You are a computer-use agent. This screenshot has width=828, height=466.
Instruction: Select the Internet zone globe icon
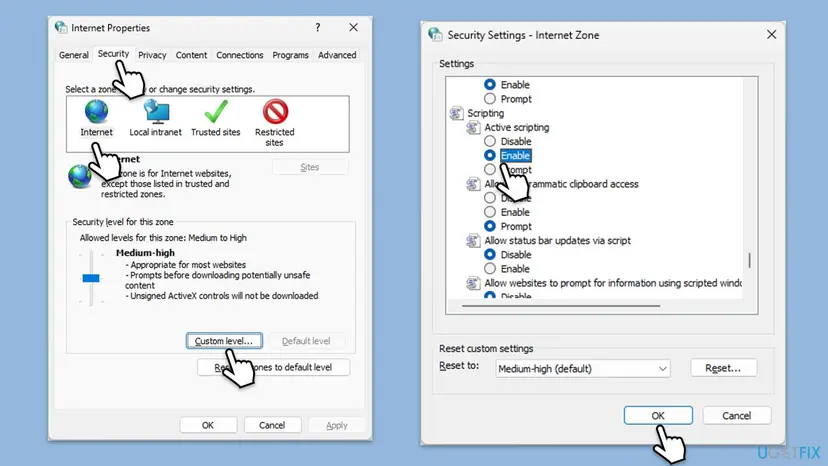click(96, 112)
